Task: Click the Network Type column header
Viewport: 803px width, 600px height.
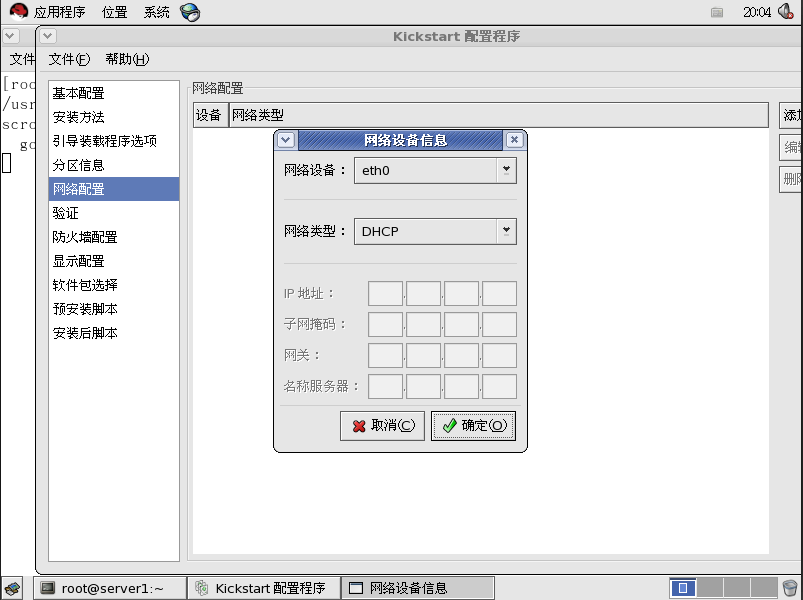Action: (498, 115)
